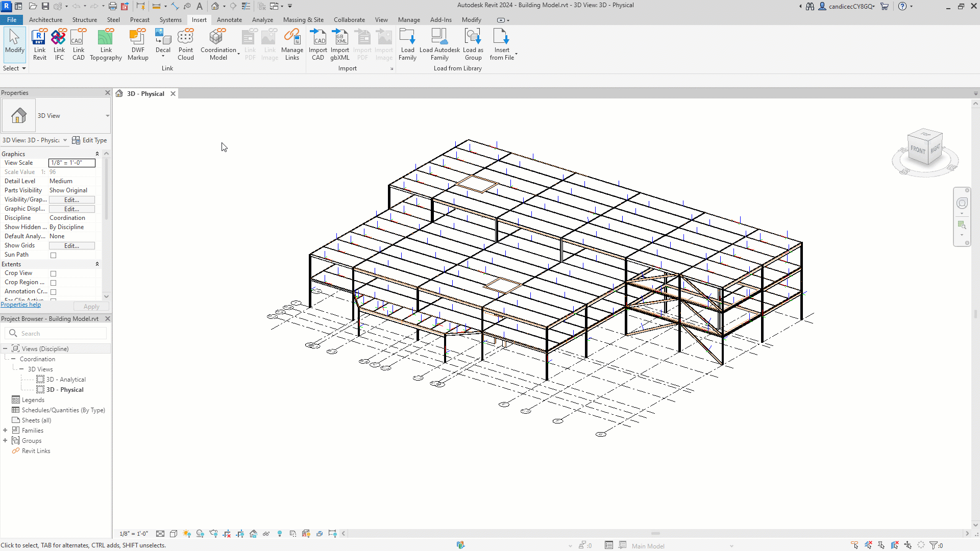Enable the Crop Region checkbox
The height and width of the screenshot is (551, 980).
(x=53, y=283)
